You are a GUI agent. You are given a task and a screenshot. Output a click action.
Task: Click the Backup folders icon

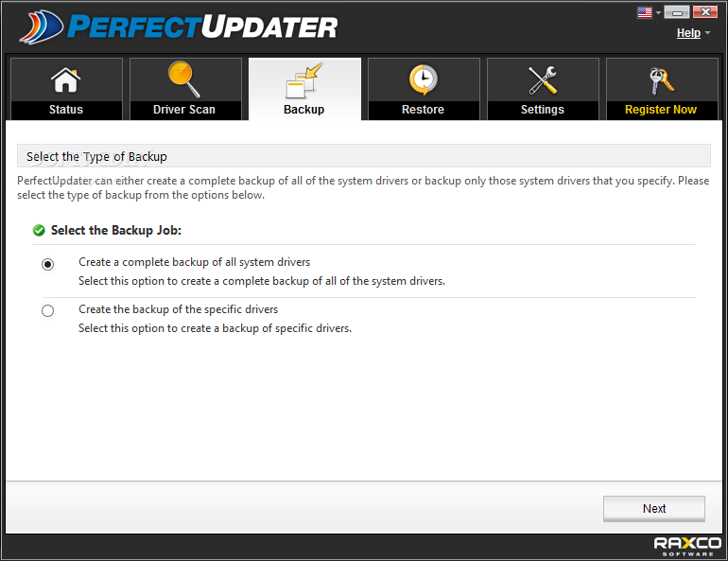(304, 80)
